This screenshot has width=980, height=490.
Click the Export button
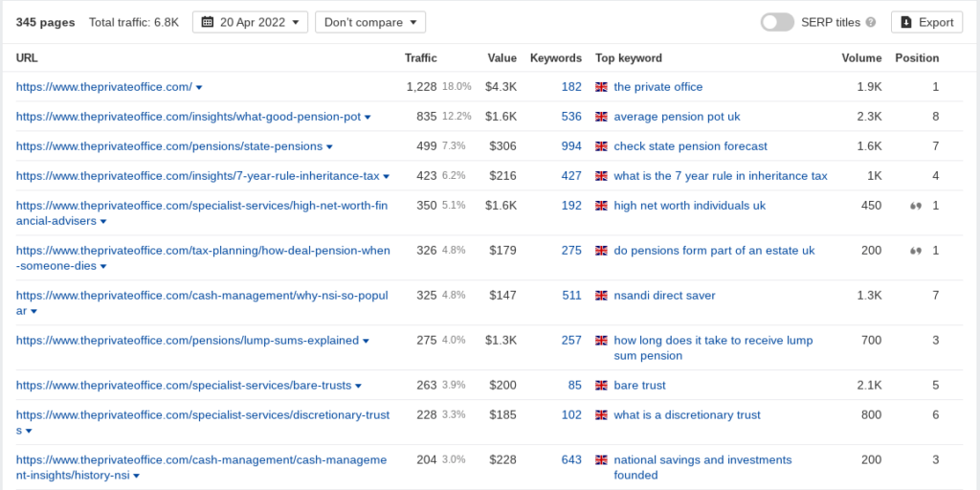click(926, 23)
